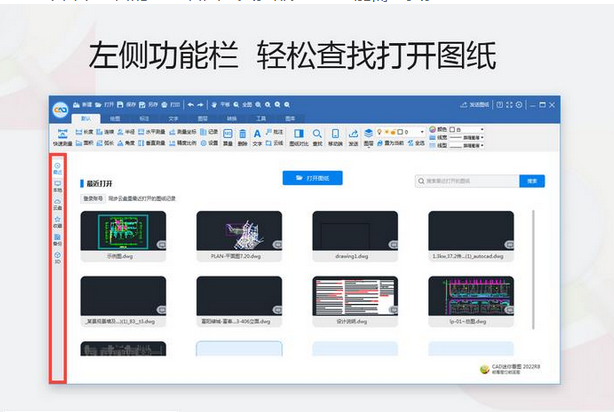Open 云盘 cloud drive in sidebar

coord(58,204)
